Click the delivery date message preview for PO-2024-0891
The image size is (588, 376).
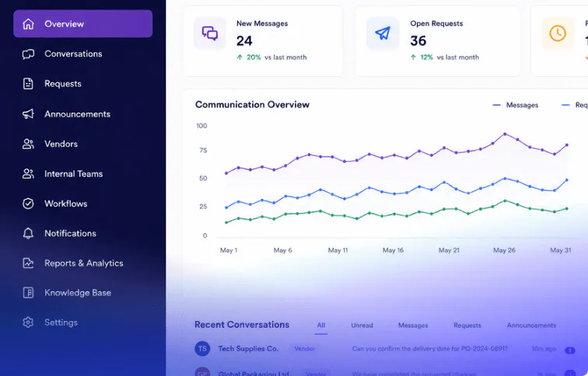(x=430, y=349)
